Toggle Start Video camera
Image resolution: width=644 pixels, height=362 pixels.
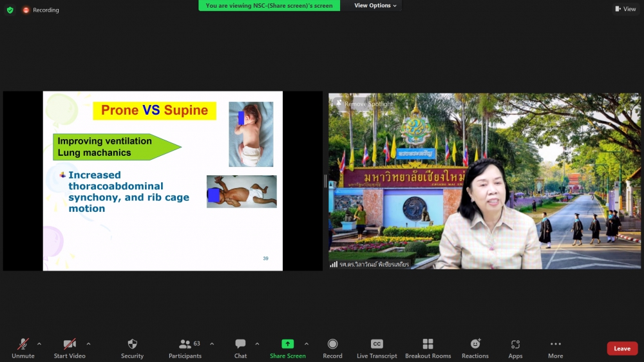coord(70,345)
